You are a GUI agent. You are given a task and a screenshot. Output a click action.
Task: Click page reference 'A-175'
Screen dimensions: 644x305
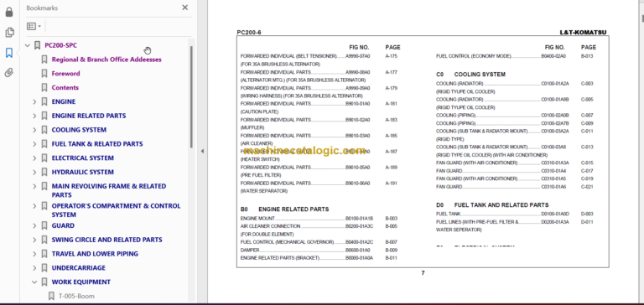(x=391, y=56)
